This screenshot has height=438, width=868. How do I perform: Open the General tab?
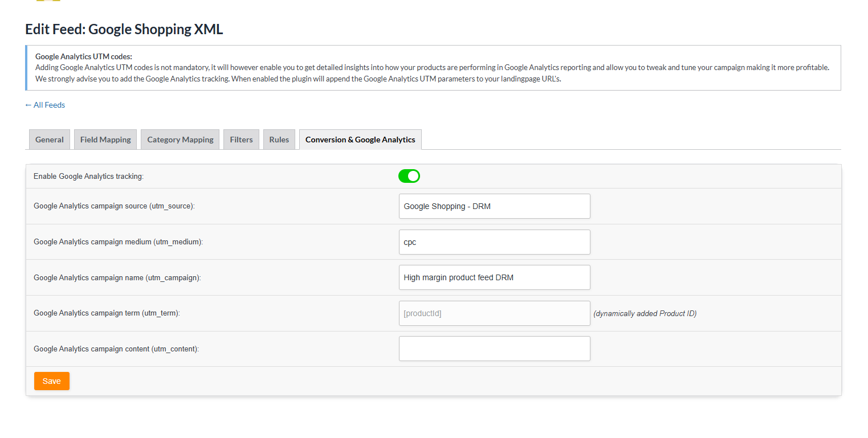pyautogui.click(x=50, y=140)
